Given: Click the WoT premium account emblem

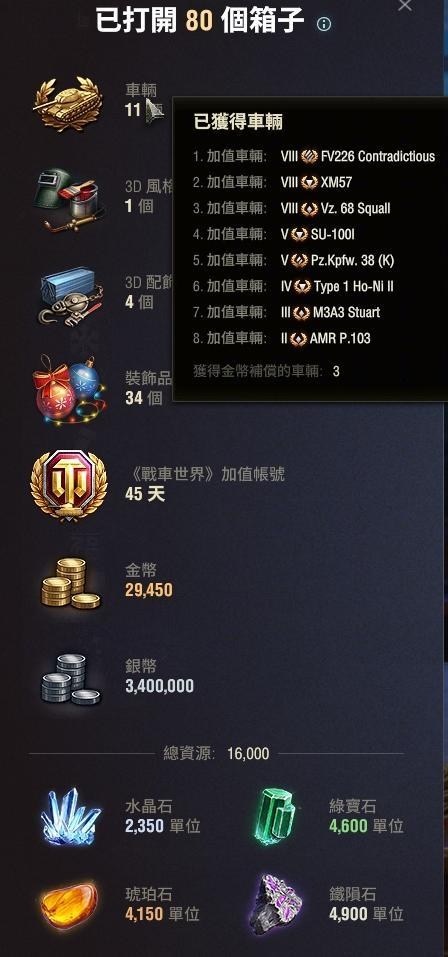Looking at the screenshot, I should coord(69,486).
